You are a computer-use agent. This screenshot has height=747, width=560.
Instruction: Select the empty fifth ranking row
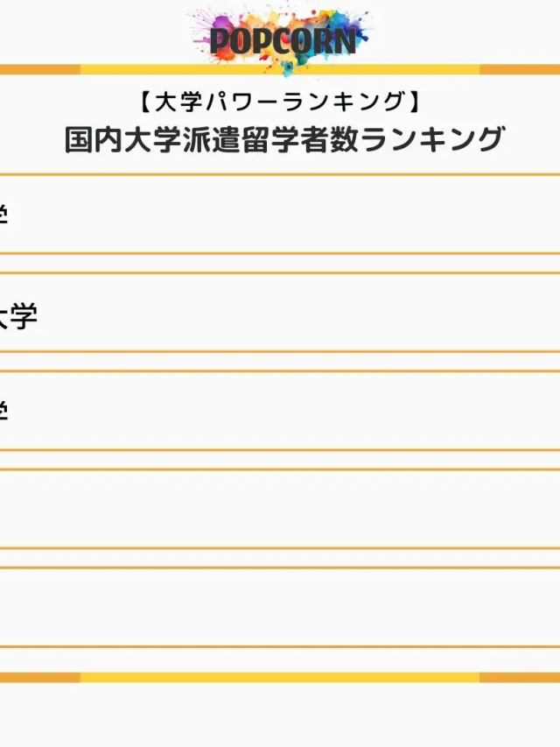(x=280, y=607)
